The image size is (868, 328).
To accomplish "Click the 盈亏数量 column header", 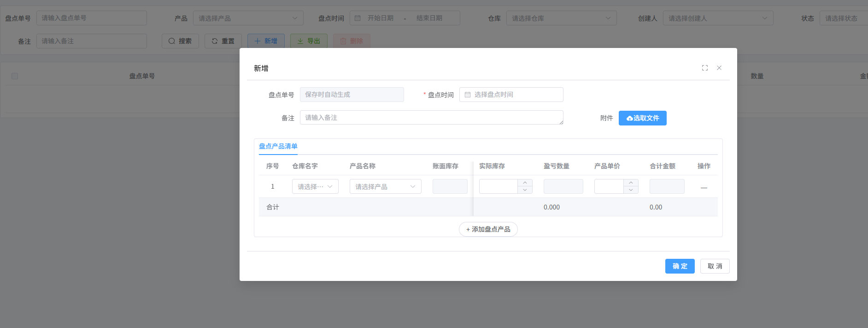I will [x=557, y=166].
